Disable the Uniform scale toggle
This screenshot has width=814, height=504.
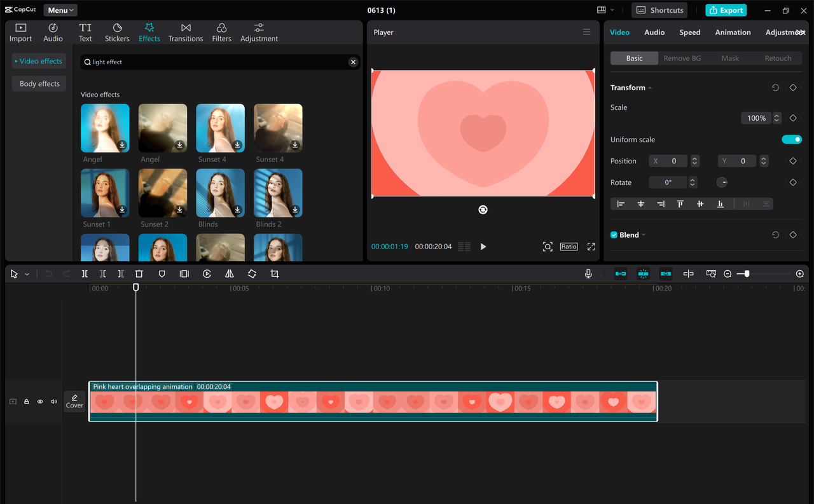coord(792,139)
